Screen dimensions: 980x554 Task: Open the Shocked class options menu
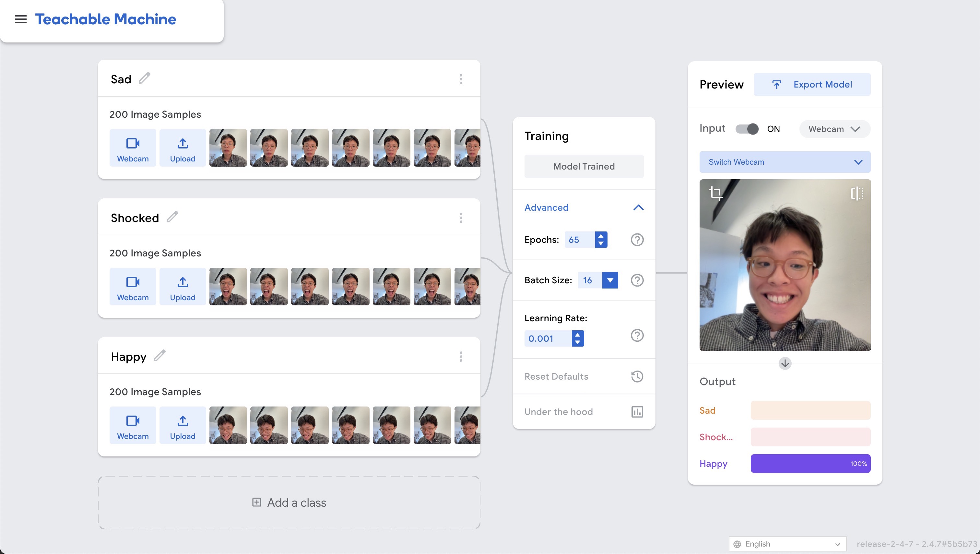click(x=461, y=218)
